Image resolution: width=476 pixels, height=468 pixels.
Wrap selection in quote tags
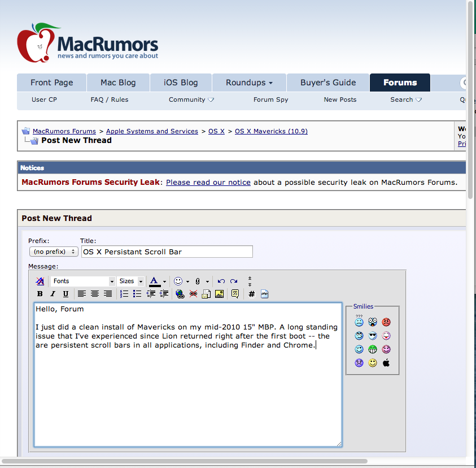click(x=235, y=294)
